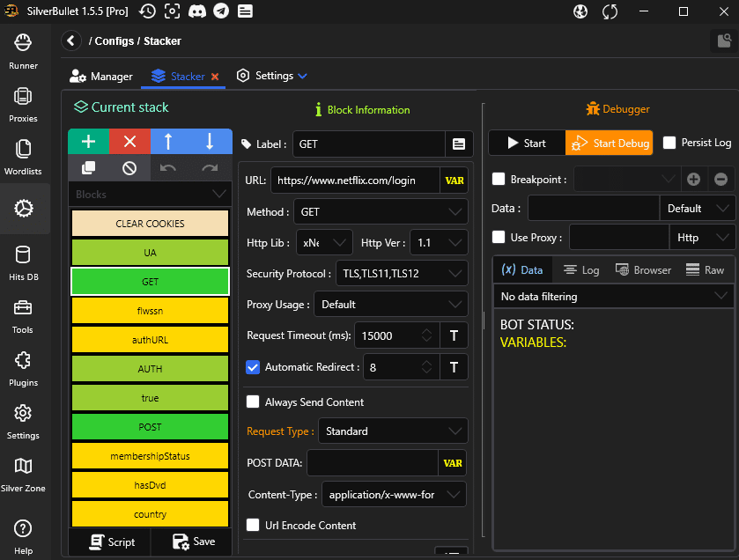The image size is (739, 560).
Task: Expand the Method dropdown
Action: click(x=382, y=212)
